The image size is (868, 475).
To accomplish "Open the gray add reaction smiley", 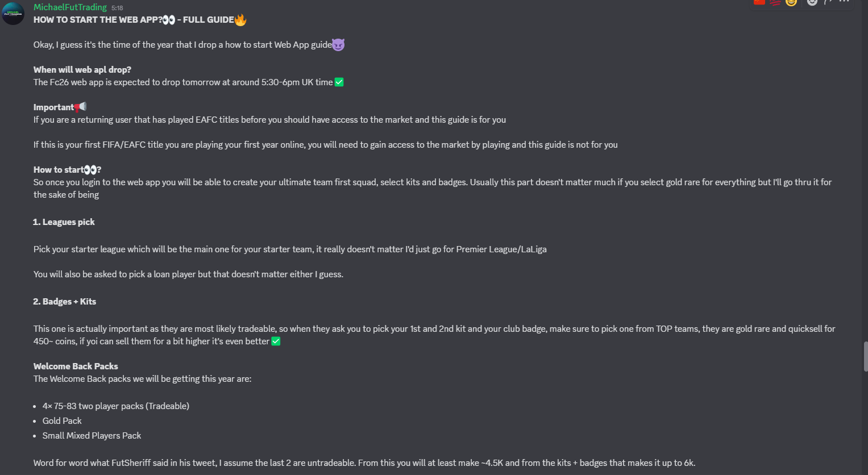I will [x=812, y=2].
